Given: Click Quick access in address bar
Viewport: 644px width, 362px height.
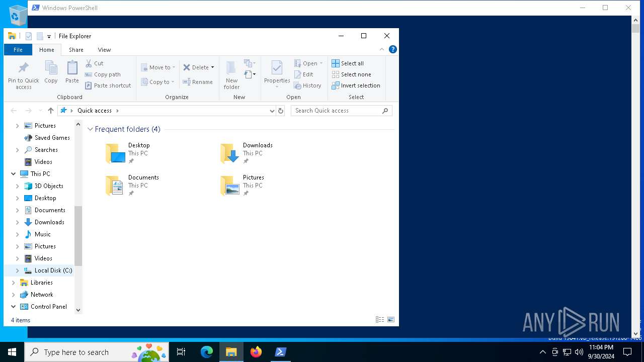Looking at the screenshot, I should 95,111.
